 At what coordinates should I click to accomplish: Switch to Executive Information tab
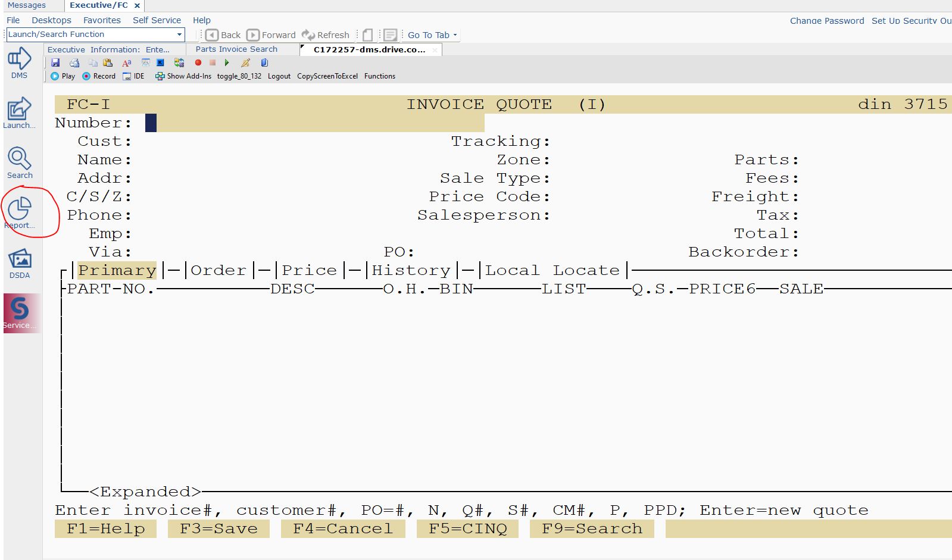pos(109,49)
